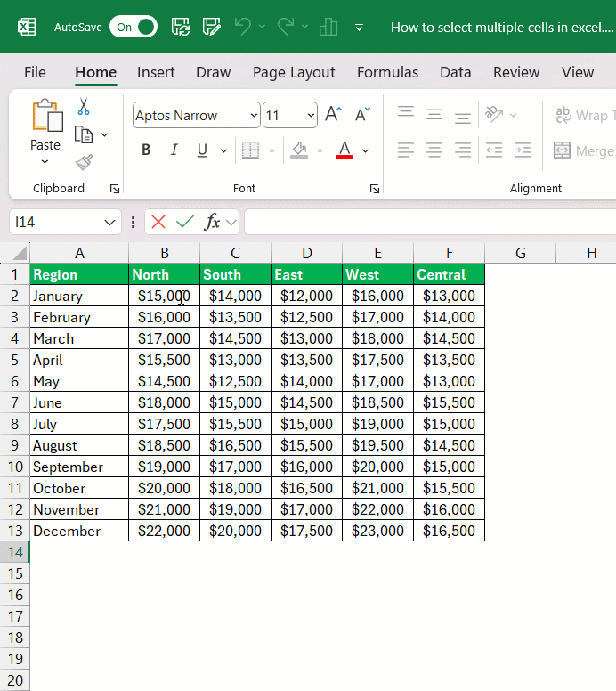Switch to the Data tab
The height and width of the screenshot is (691, 616).
[455, 72]
